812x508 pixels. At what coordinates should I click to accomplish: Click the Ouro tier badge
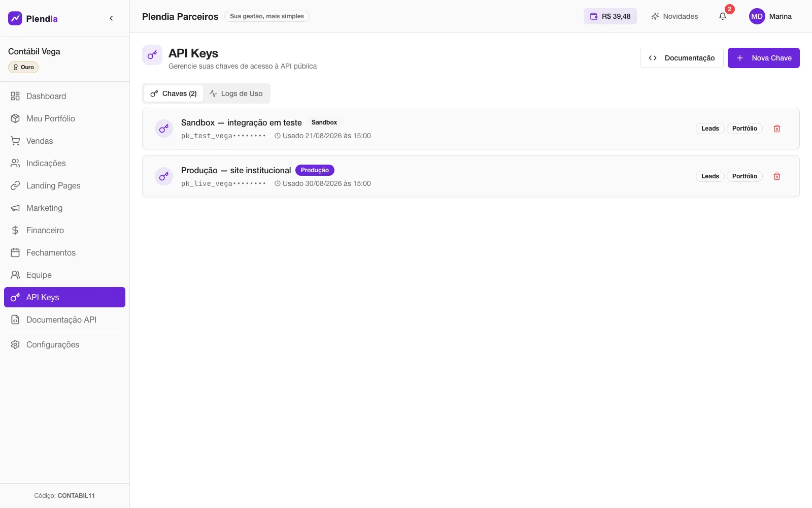point(23,67)
